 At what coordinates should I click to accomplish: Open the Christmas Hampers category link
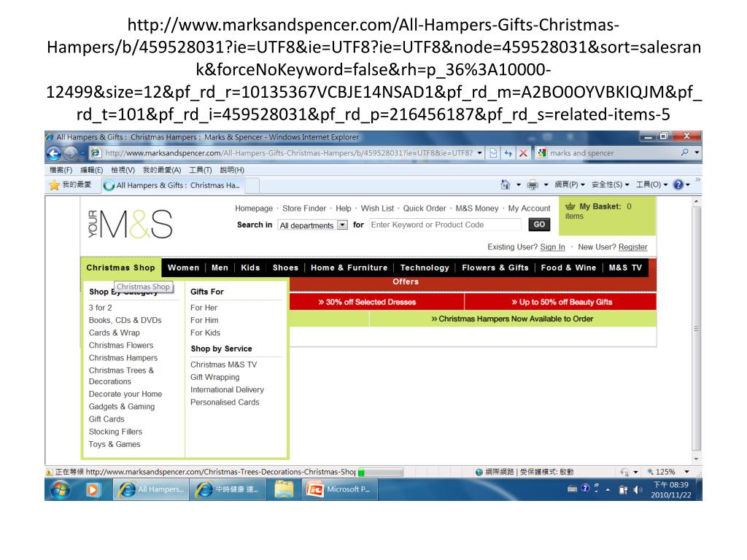(123, 357)
